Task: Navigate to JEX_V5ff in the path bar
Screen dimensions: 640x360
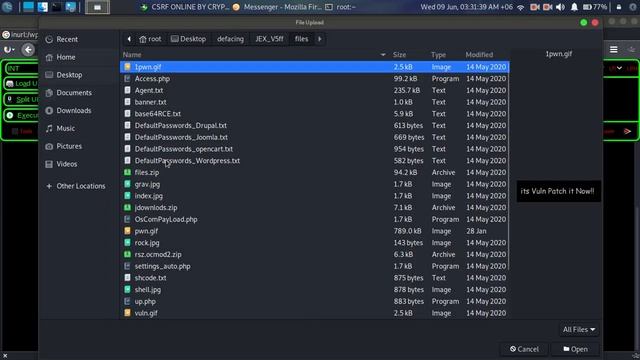Action: pos(269,39)
